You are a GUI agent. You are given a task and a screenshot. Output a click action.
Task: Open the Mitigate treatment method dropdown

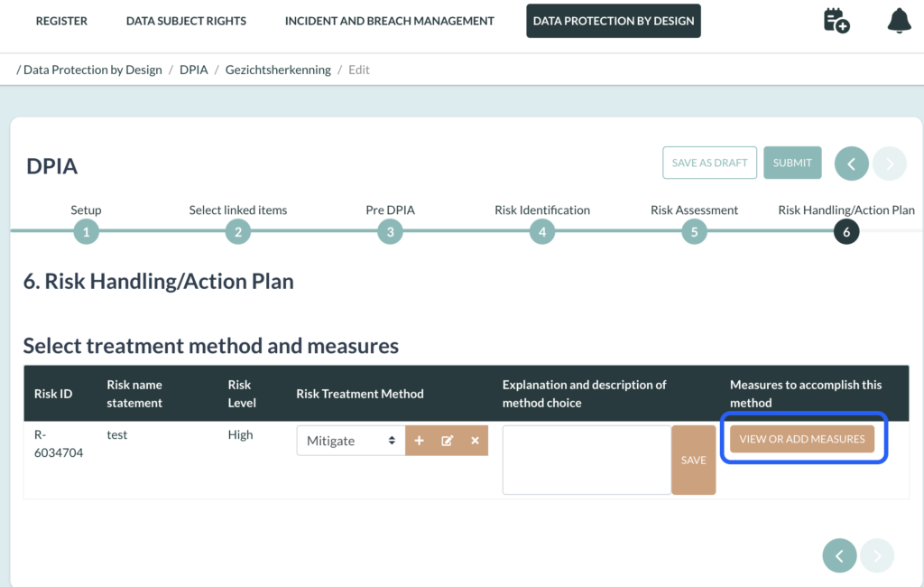pos(351,441)
